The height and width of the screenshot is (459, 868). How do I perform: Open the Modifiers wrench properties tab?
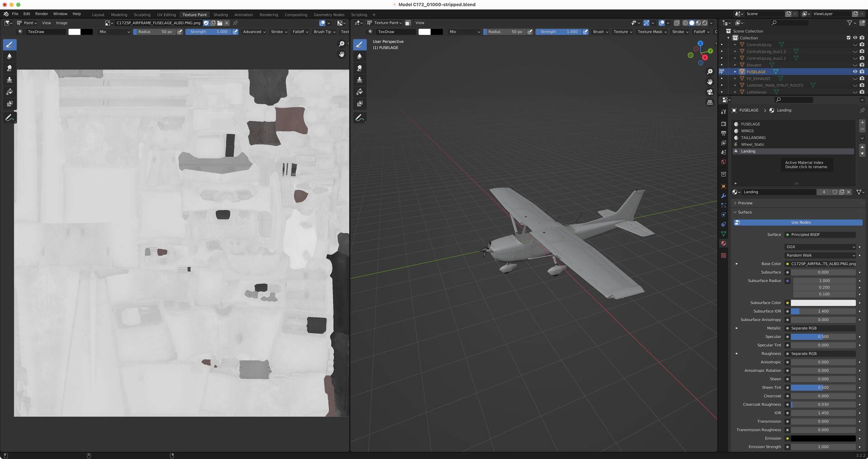[x=723, y=196]
